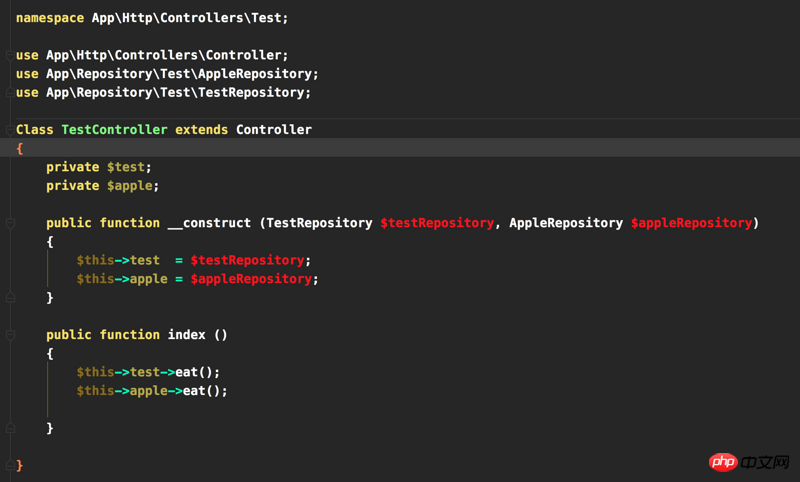Collapse the __construct function fold marker

click(x=10, y=223)
